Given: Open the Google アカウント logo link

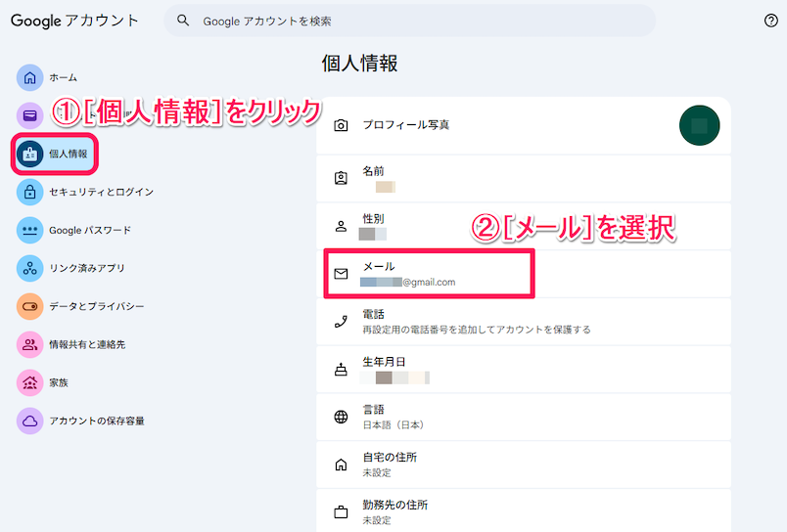Looking at the screenshot, I should coord(74,21).
